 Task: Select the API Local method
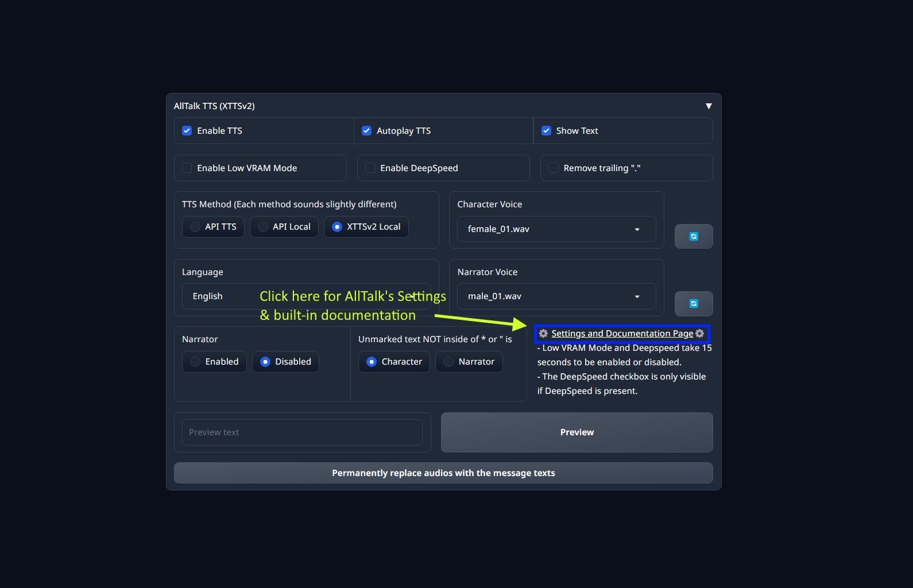[x=284, y=227]
